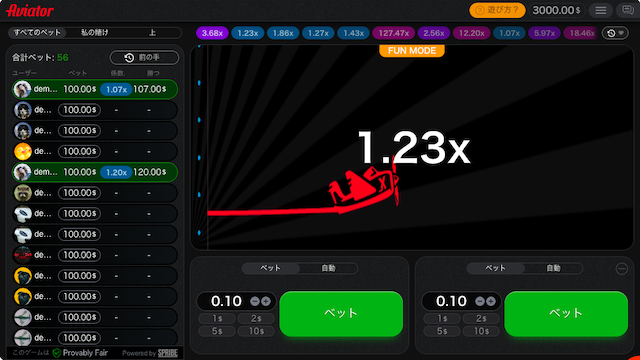This screenshot has height=360, width=640.
Task: Open the hamburger menu icon
Action: [600, 10]
